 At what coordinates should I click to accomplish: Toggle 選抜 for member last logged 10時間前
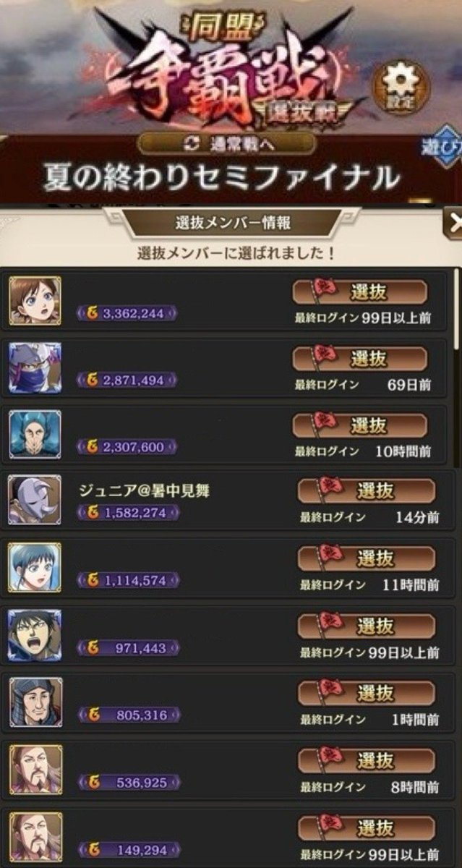tap(359, 427)
